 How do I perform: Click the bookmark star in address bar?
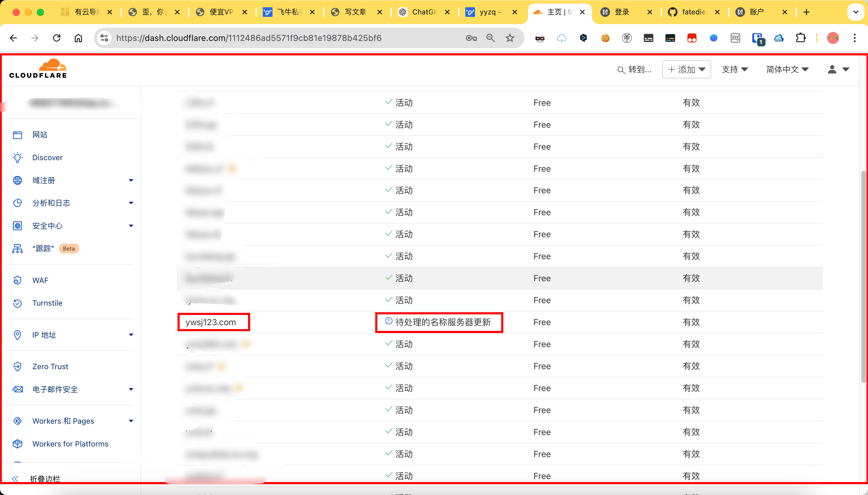click(x=509, y=38)
